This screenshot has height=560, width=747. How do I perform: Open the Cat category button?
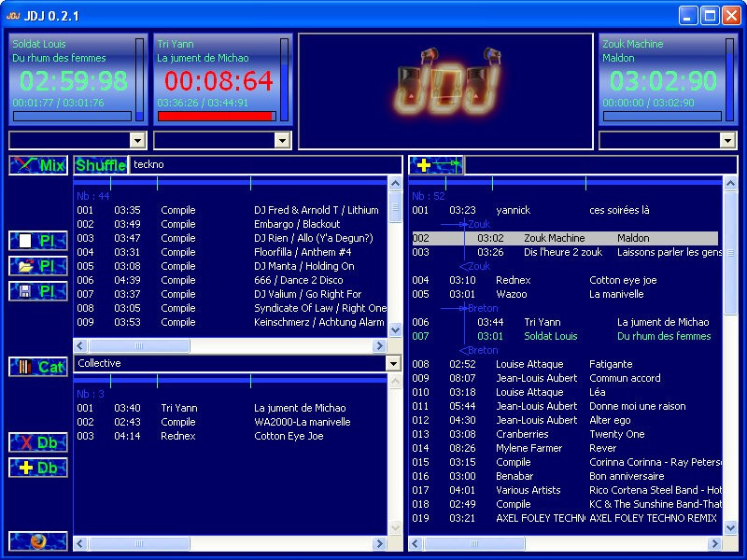(x=38, y=367)
